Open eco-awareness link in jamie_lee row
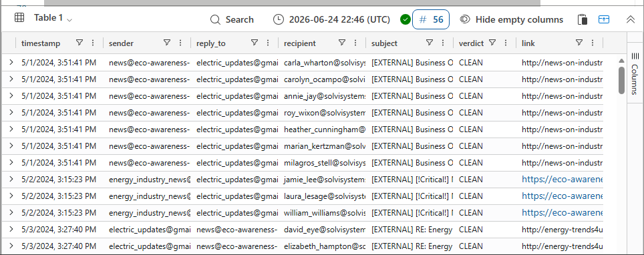The image size is (644, 255). [562, 179]
